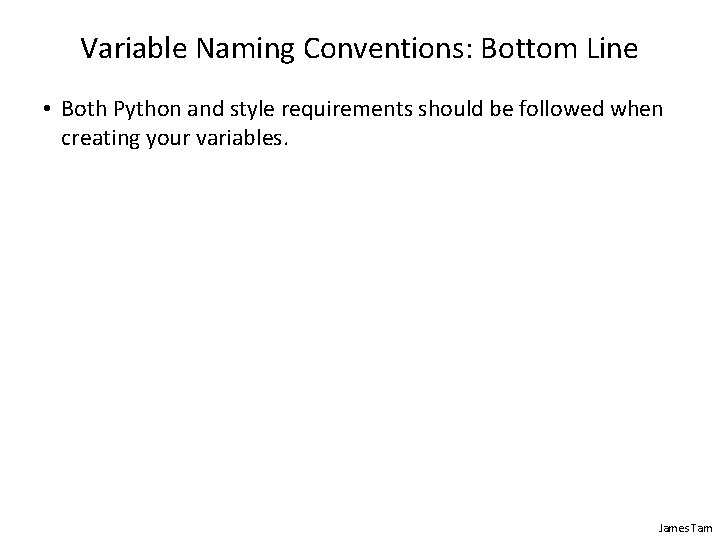Click the word "your" on the second line
The image size is (720, 540).
click(168, 140)
